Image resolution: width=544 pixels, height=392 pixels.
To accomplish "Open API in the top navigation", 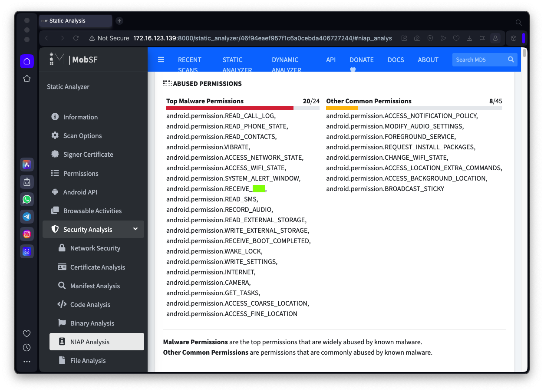I will click(x=331, y=60).
